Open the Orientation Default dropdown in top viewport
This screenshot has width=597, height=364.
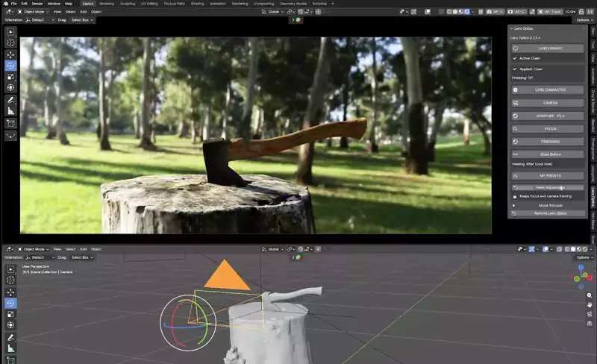[x=40, y=20]
